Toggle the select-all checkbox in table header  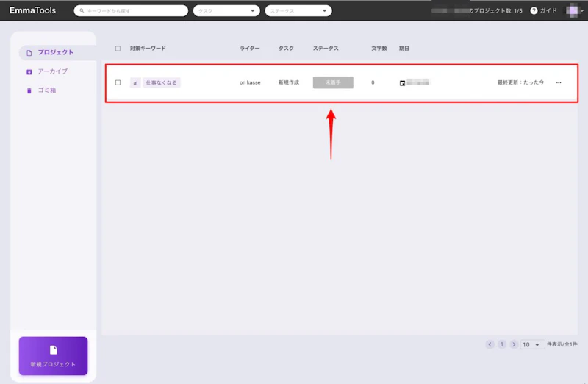118,49
